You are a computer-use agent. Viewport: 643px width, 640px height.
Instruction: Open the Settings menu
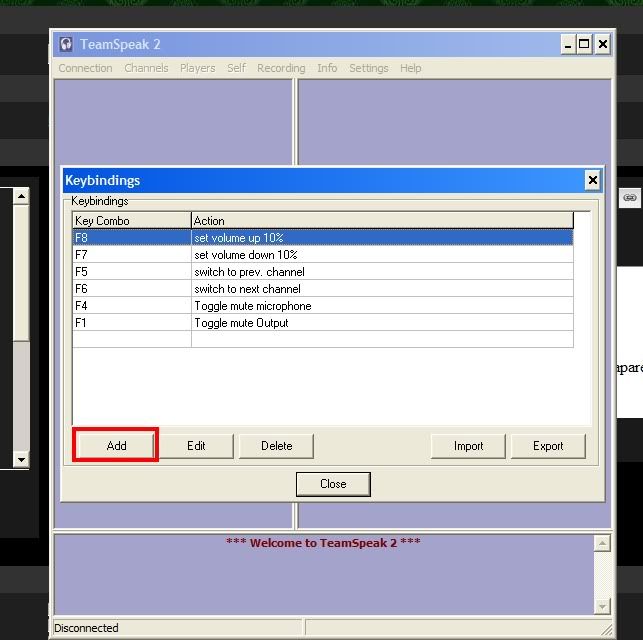click(369, 68)
